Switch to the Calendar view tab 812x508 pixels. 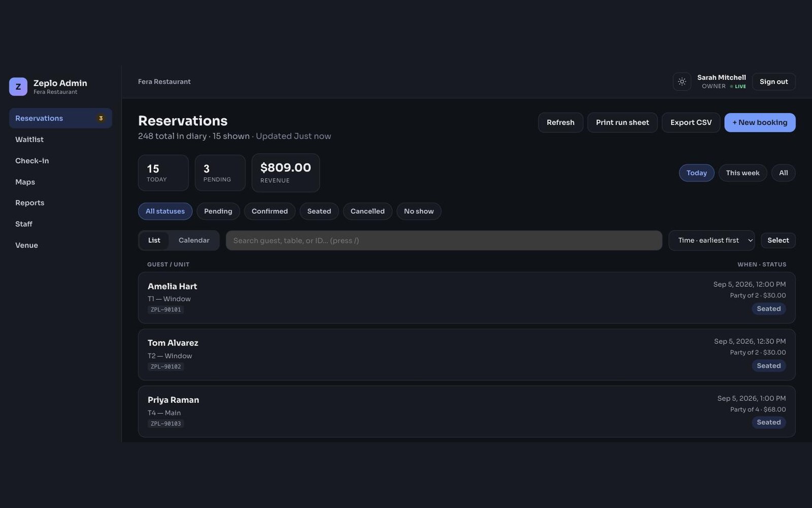(194, 240)
